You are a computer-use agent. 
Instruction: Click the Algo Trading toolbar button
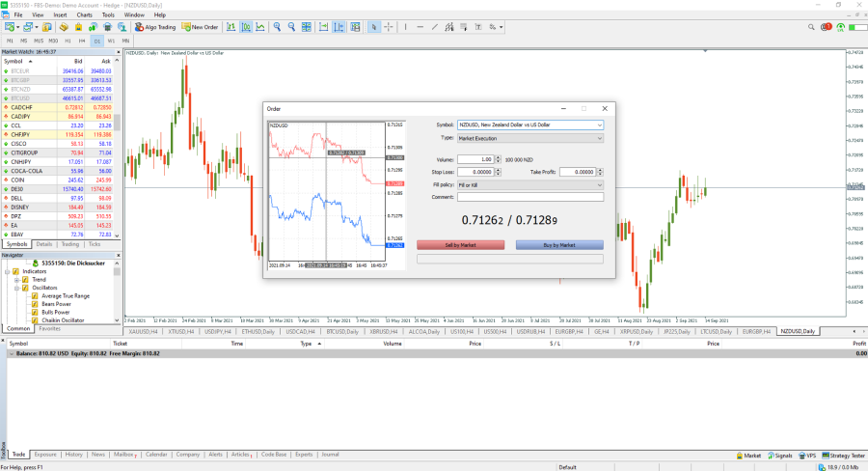155,27
